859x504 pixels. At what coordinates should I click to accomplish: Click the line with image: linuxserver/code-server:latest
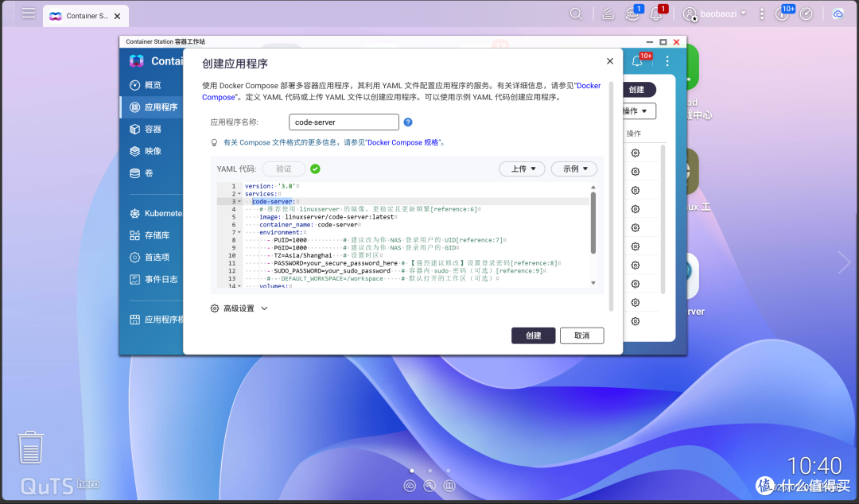(x=416, y=217)
